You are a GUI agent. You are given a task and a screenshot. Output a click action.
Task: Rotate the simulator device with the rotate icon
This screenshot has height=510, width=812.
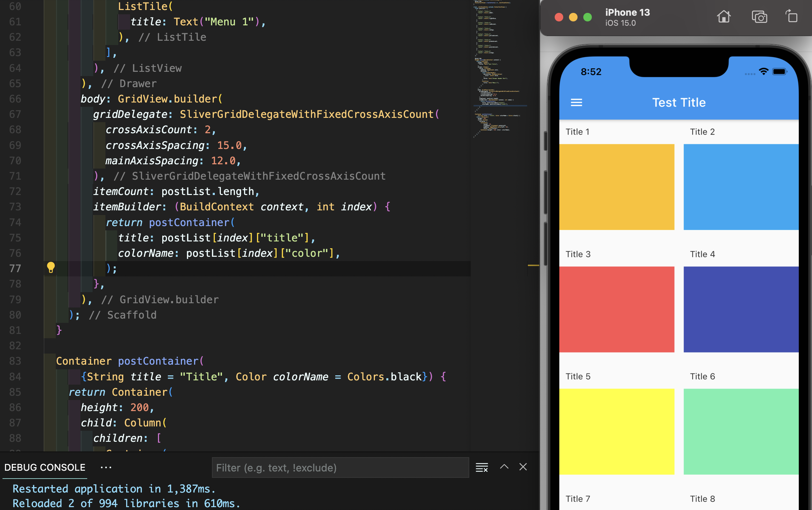[791, 17]
